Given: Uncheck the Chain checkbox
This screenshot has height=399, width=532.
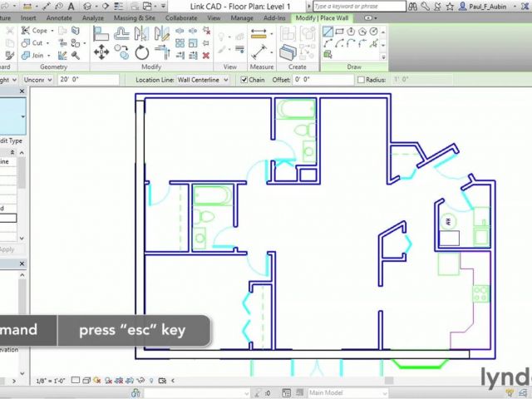Looking at the screenshot, I should click(244, 80).
